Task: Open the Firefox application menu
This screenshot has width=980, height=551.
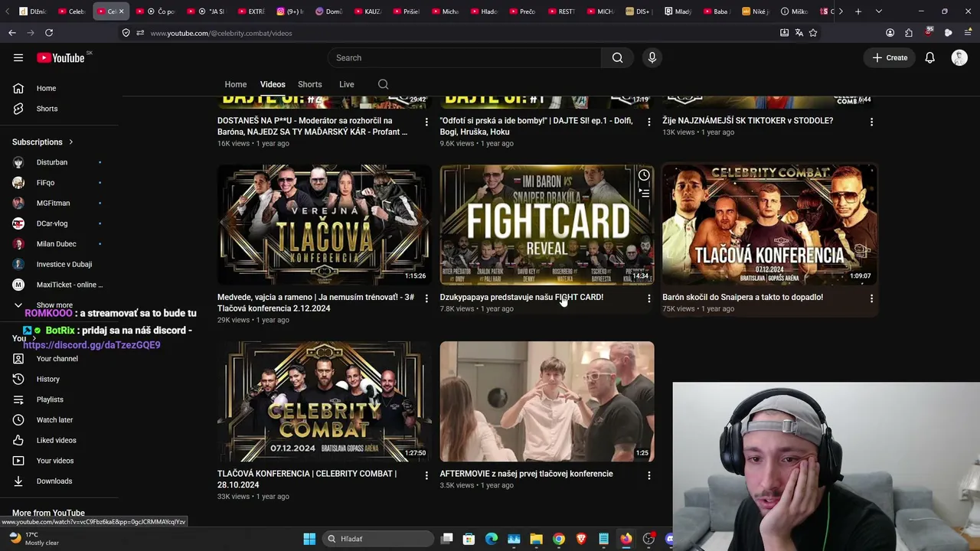Action: click(x=968, y=33)
